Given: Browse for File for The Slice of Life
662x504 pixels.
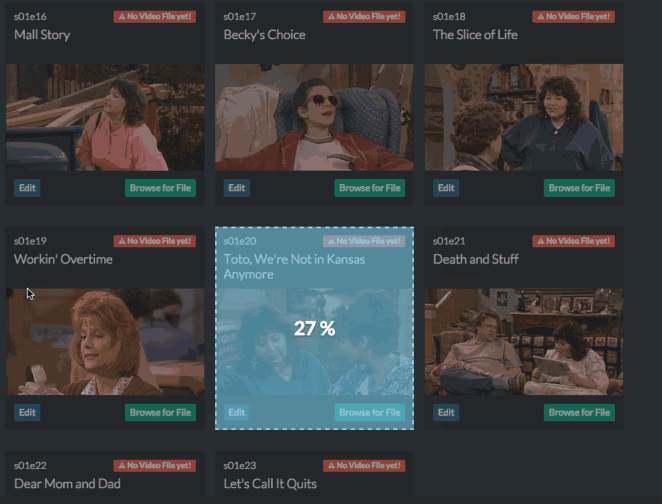Looking at the screenshot, I should [x=579, y=188].
